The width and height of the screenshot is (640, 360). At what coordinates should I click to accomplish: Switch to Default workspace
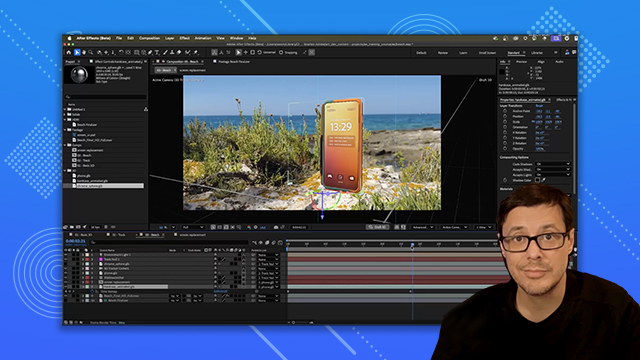[x=421, y=53]
